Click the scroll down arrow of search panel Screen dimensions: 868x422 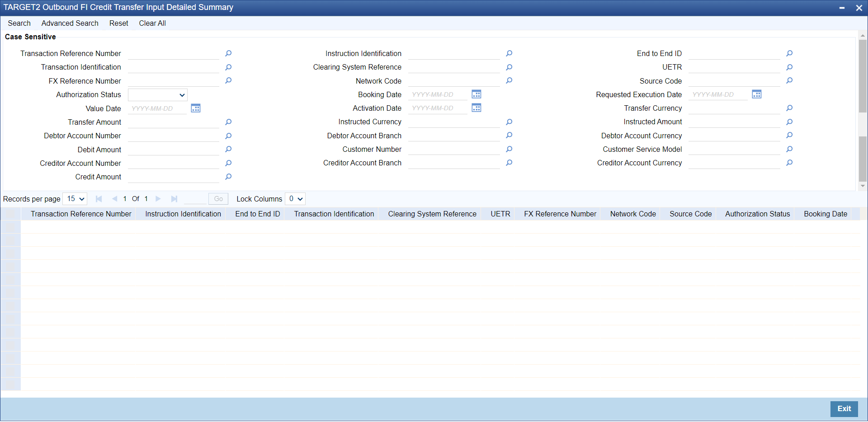click(863, 186)
